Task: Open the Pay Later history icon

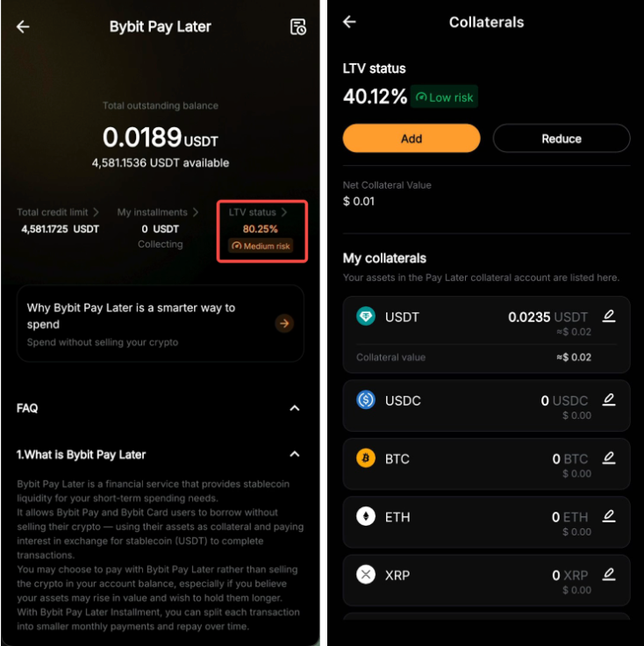Action: tap(298, 27)
